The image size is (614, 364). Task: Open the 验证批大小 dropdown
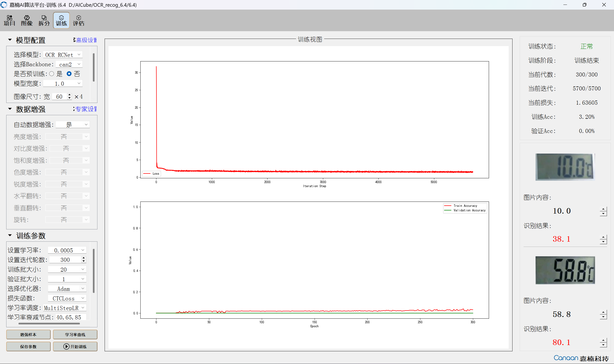point(67,279)
